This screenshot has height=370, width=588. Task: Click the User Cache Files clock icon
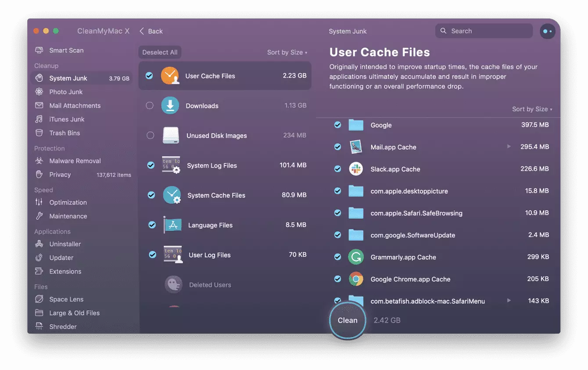click(170, 75)
